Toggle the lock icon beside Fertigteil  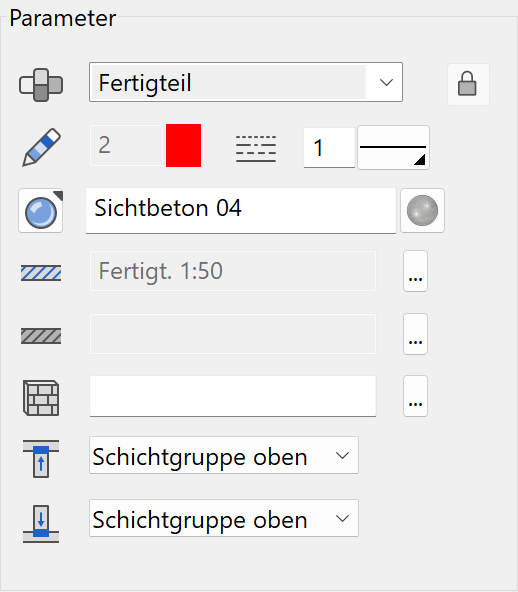click(x=468, y=84)
